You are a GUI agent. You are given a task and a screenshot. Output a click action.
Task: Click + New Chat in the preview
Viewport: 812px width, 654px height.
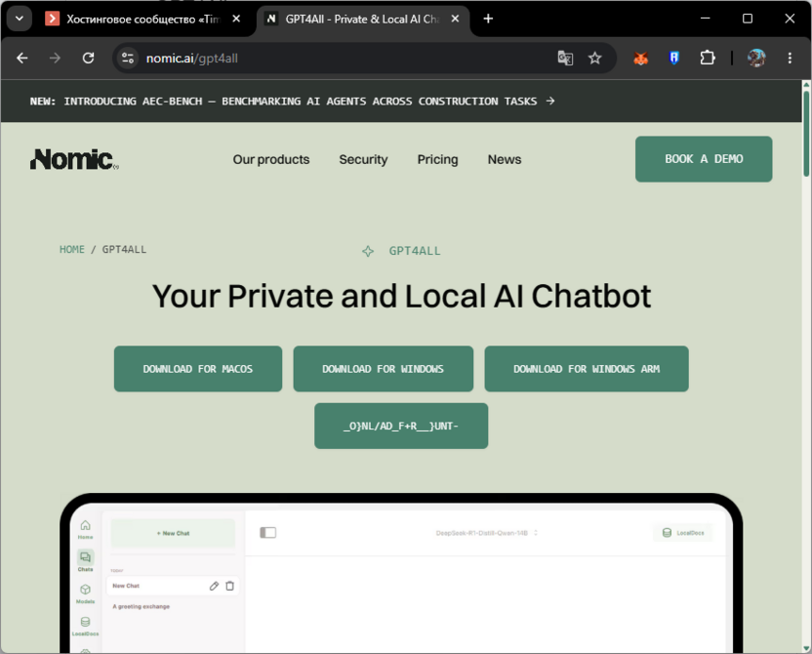[x=173, y=533]
